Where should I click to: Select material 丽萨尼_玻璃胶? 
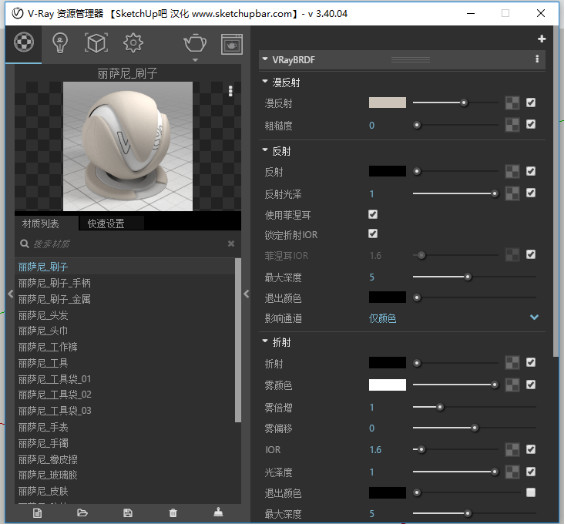48,475
